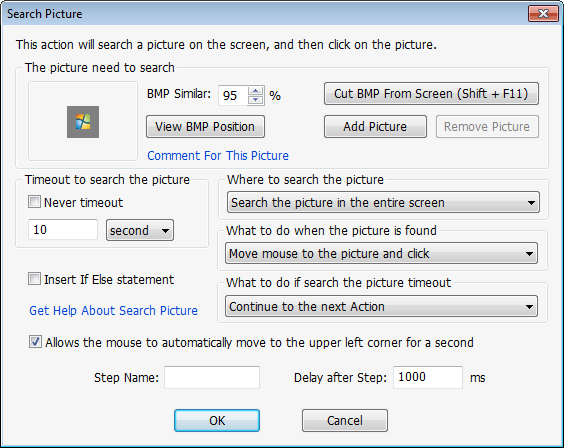
Task: Click the BMP Similar percentage field
Action: (x=233, y=95)
